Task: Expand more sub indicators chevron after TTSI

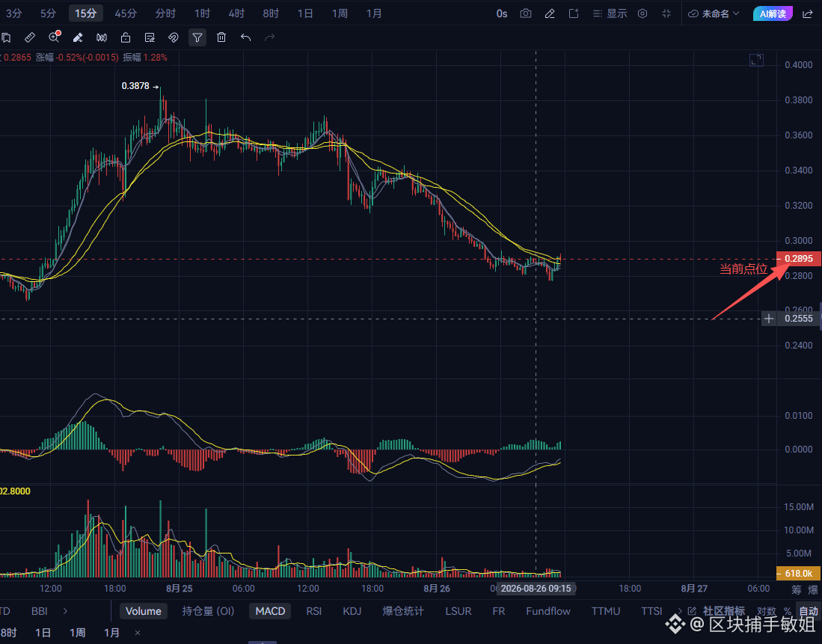Action: (680, 612)
